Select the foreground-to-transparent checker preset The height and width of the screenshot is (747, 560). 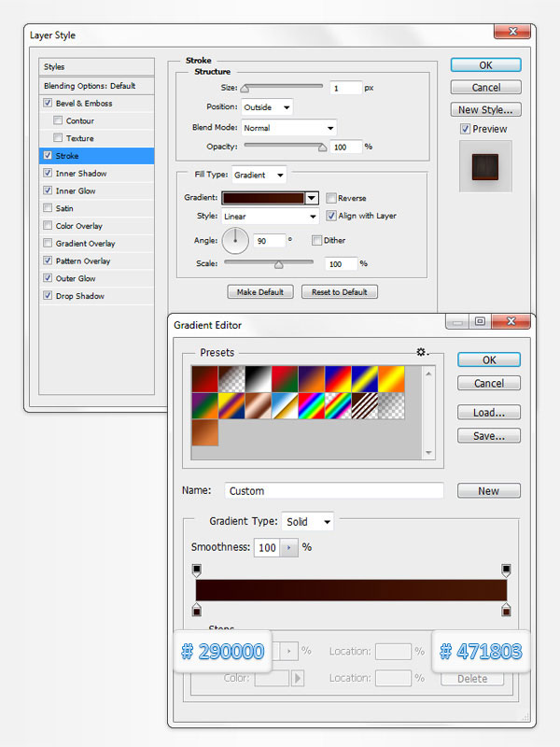pyautogui.click(x=231, y=379)
